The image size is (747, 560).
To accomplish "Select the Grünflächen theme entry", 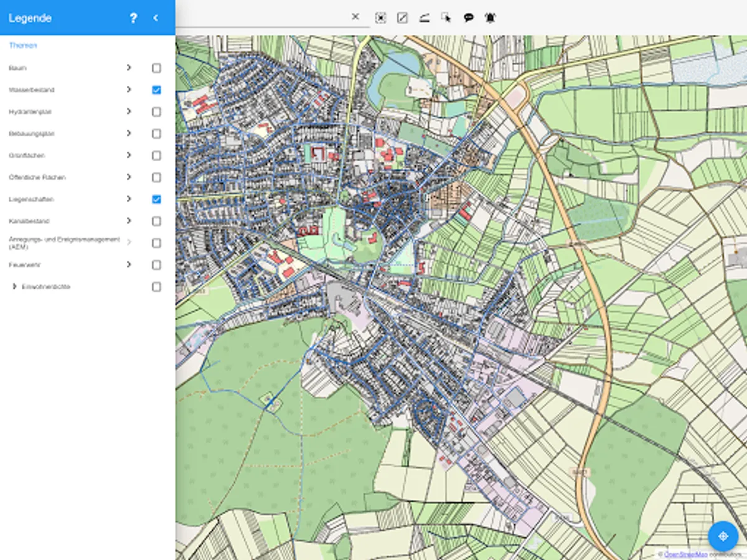I will 27,156.
